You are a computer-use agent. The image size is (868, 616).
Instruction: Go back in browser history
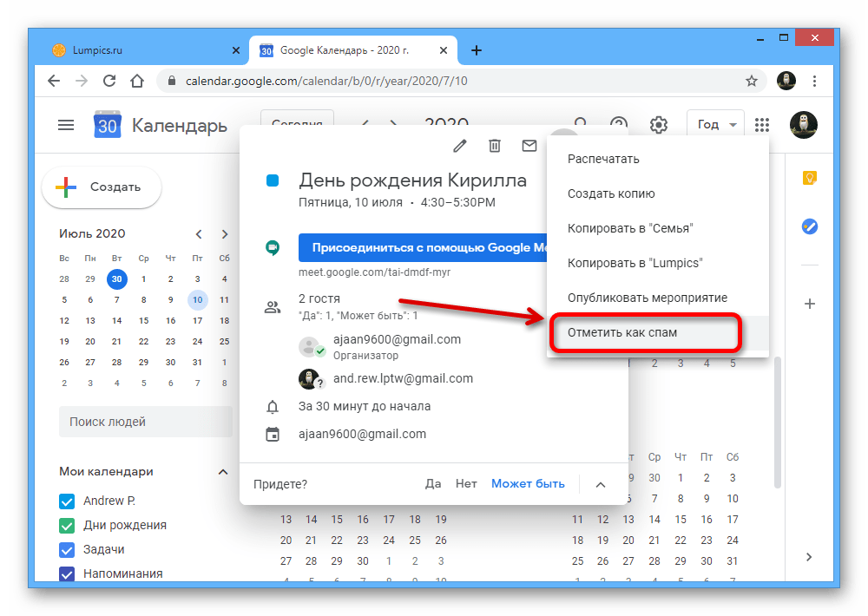click(54, 81)
